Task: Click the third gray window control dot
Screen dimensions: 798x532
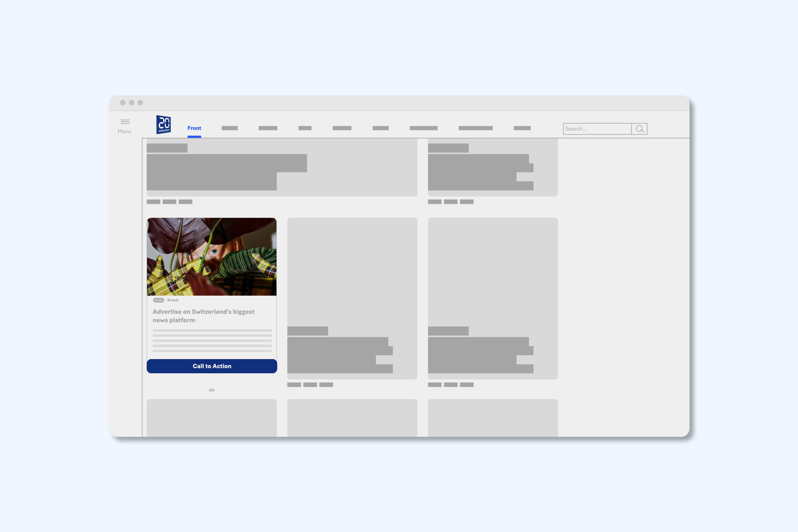Action: 140,103
